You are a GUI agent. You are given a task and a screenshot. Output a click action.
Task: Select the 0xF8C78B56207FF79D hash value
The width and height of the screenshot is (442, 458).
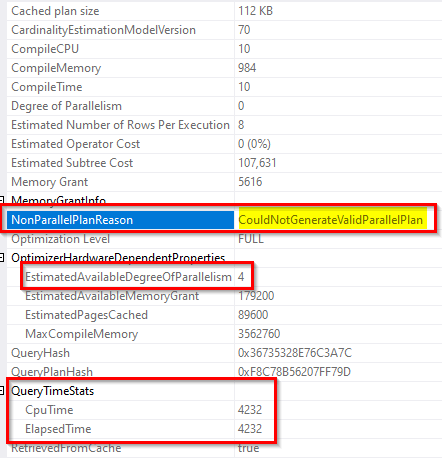[x=294, y=372]
